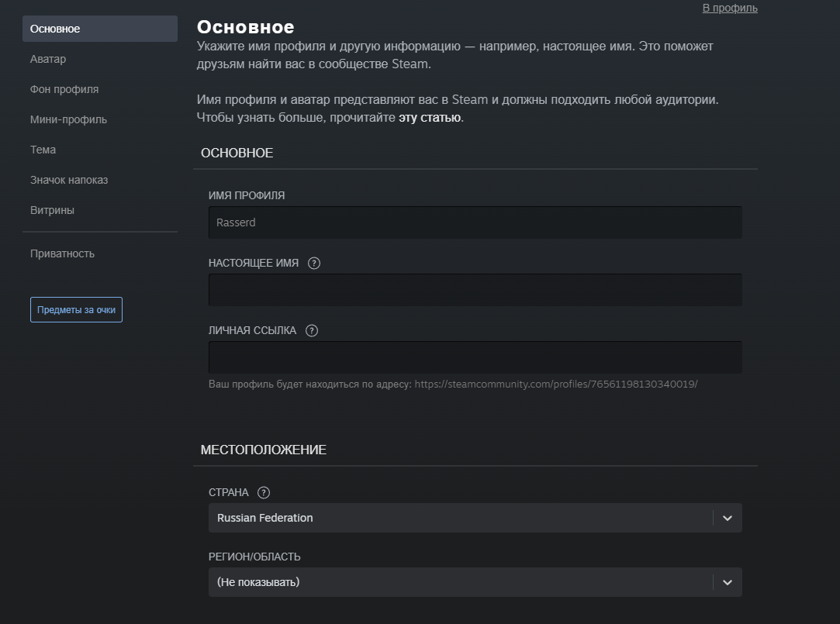The width and height of the screenshot is (840, 624).
Task: Open the Аватар settings section
Action: tap(48, 59)
